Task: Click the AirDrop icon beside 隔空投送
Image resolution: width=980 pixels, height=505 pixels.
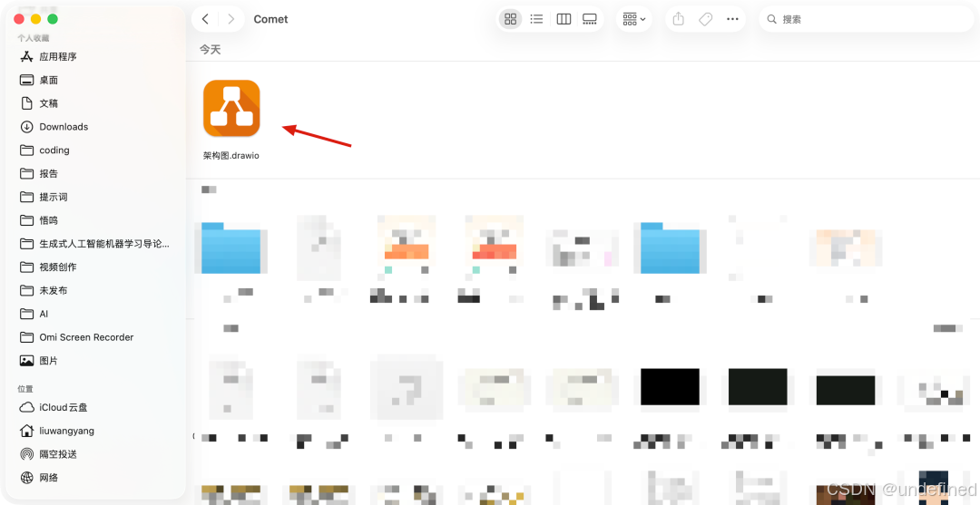Action: point(27,454)
